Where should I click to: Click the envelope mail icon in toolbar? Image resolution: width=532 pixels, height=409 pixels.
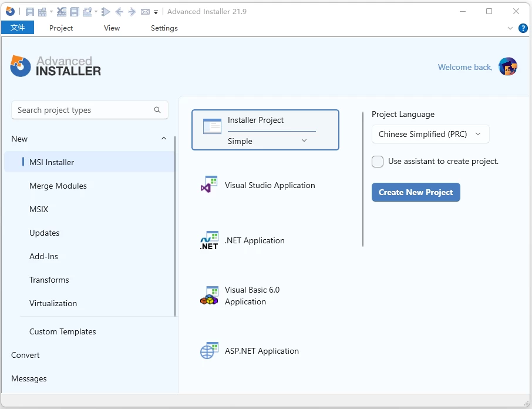(x=145, y=12)
